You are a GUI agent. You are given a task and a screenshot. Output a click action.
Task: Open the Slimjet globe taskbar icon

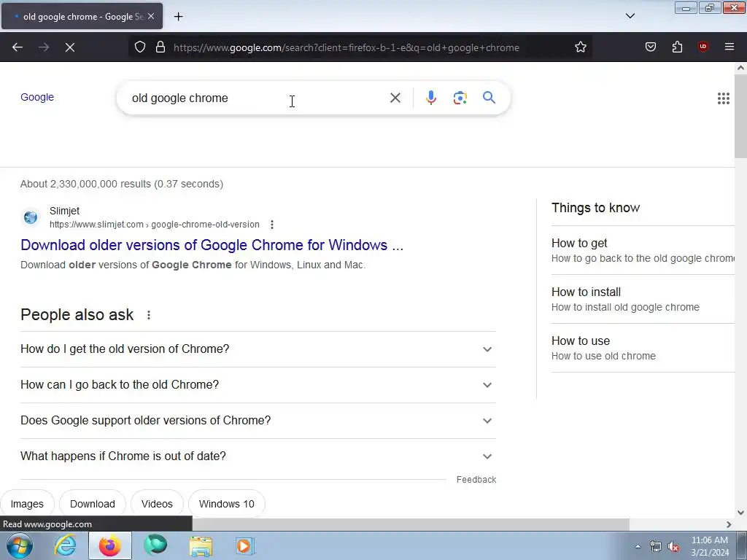tap(155, 545)
